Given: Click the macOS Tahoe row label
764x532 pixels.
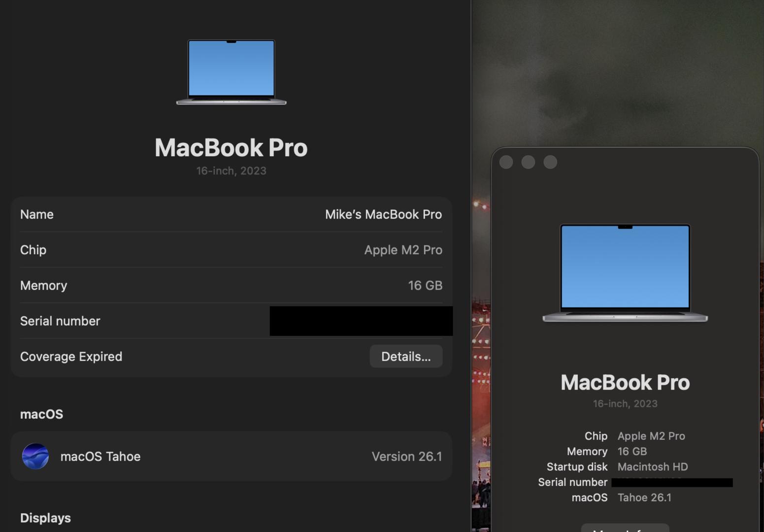Looking at the screenshot, I should 100,456.
